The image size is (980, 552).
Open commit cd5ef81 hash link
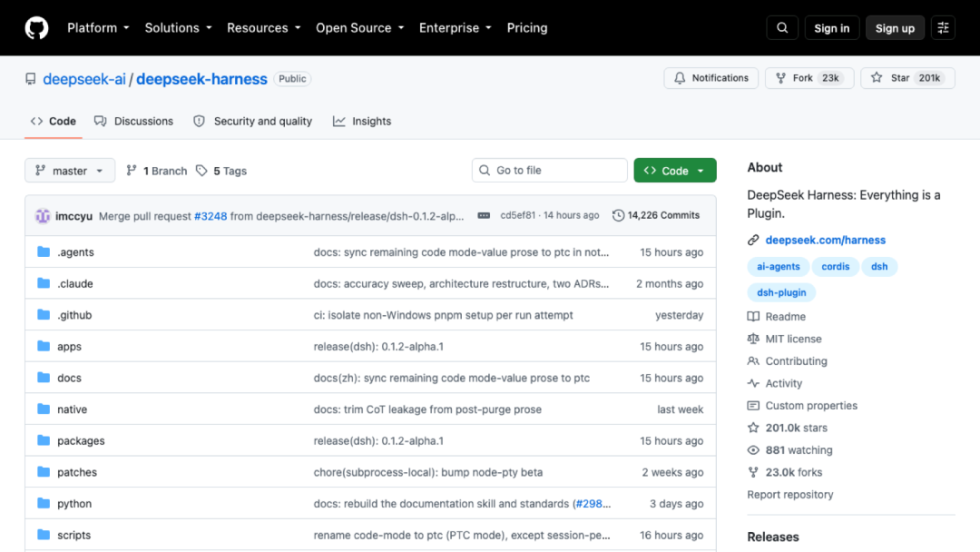(517, 215)
